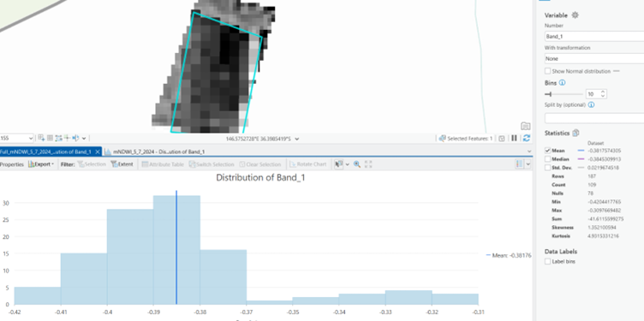Refresh the map view
644x321 pixels.
[x=526, y=139]
